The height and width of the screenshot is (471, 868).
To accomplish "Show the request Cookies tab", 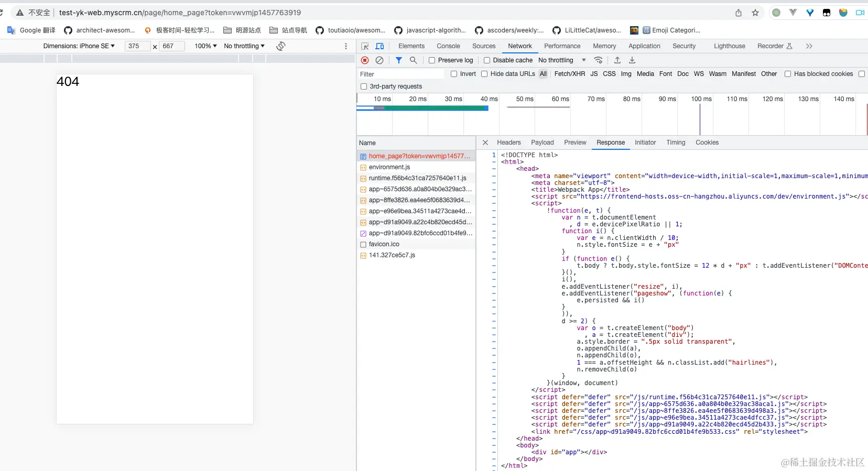I will (707, 143).
